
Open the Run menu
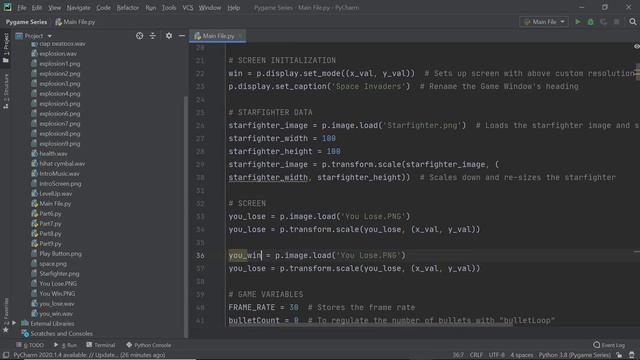pyautogui.click(x=151, y=8)
